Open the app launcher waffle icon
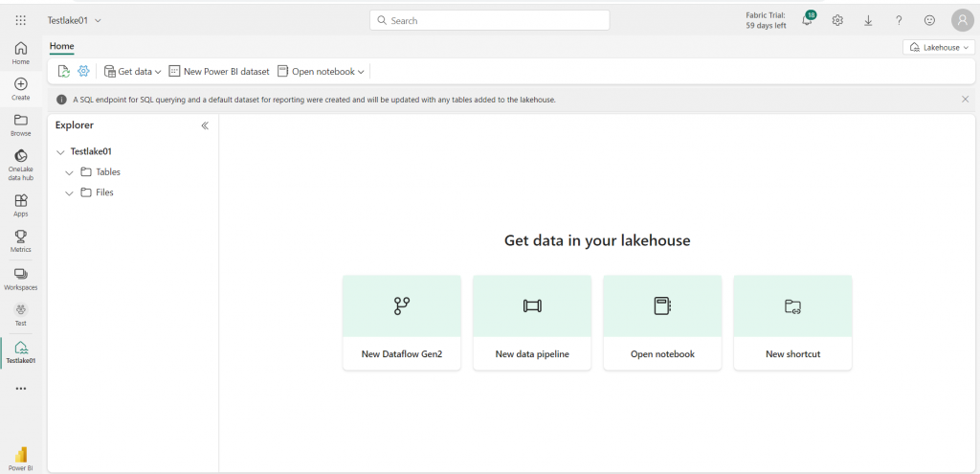The height and width of the screenshot is (474, 980). 21,21
